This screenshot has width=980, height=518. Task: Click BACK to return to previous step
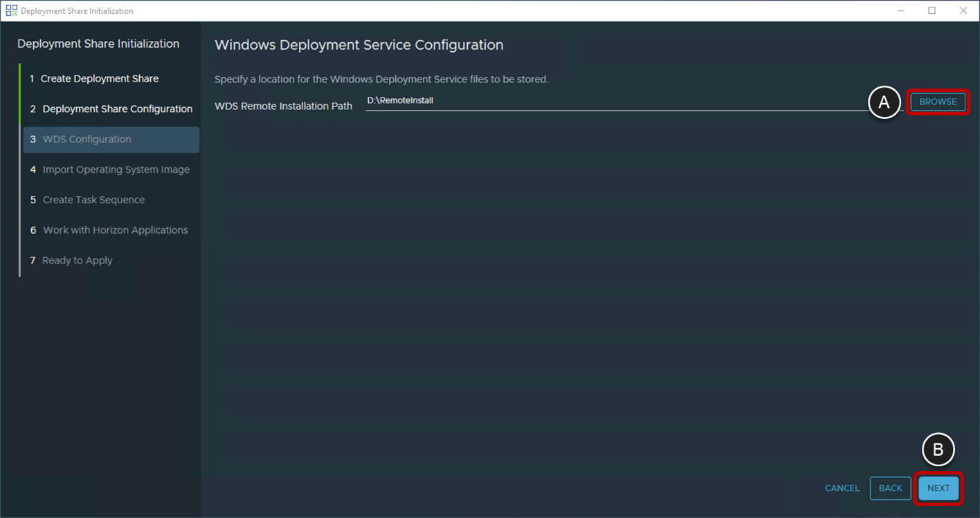(x=890, y=488)
